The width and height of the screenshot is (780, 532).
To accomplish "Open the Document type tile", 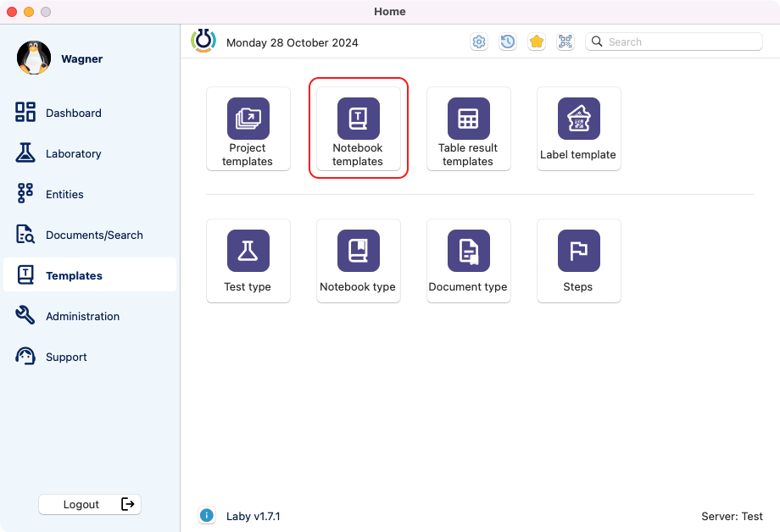I will [469, 261].
